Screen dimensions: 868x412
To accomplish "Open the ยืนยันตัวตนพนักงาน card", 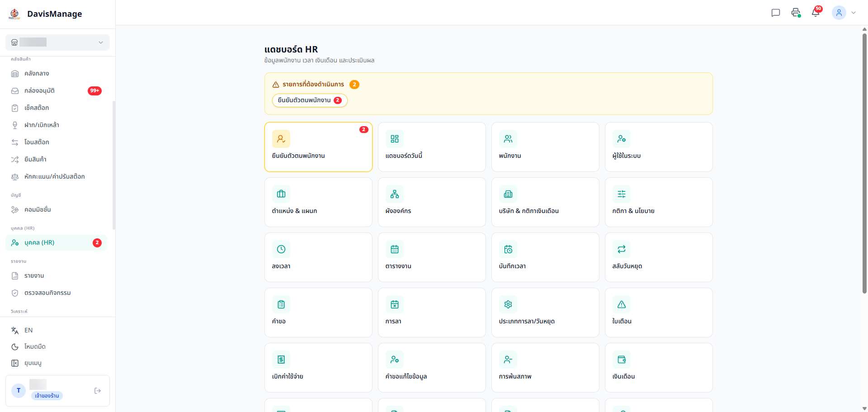I will coord(318,147).
